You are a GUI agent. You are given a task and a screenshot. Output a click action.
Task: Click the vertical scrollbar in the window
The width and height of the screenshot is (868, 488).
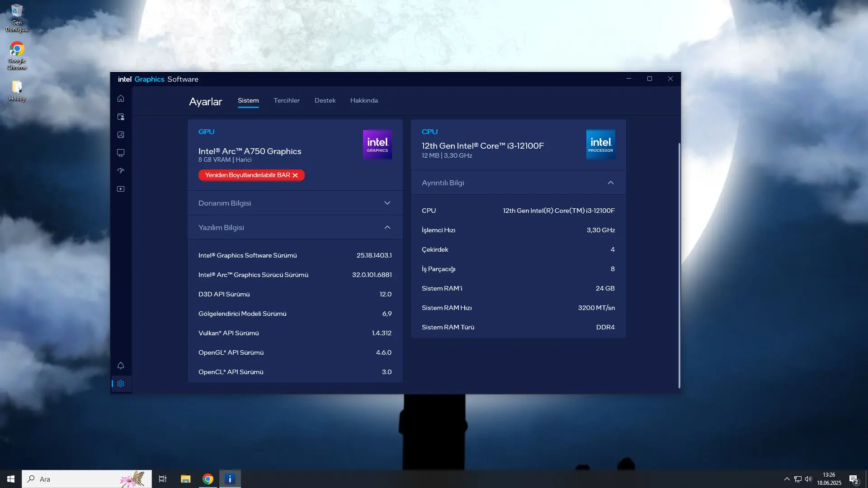coord(679,266)
